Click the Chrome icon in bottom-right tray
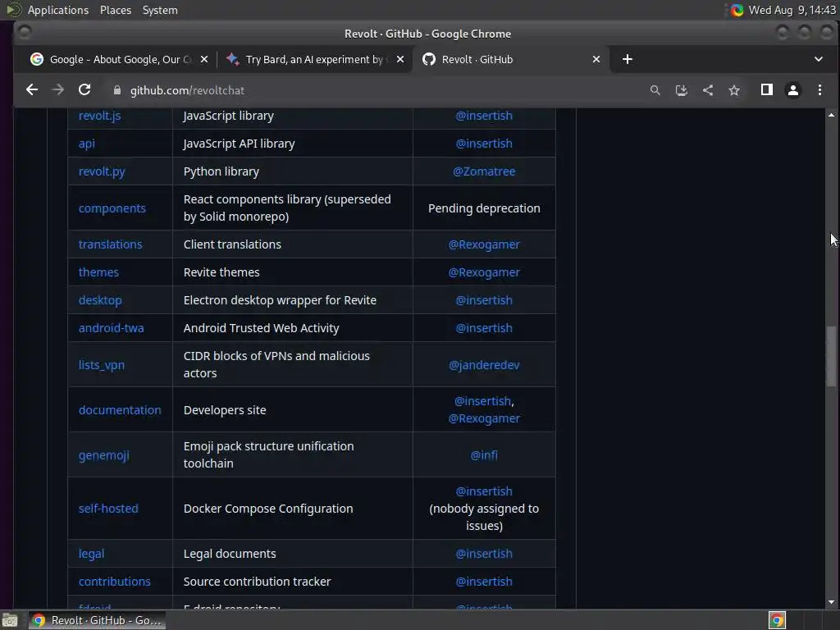The width and height of the screenshot is (840, 630). point(777,620)
